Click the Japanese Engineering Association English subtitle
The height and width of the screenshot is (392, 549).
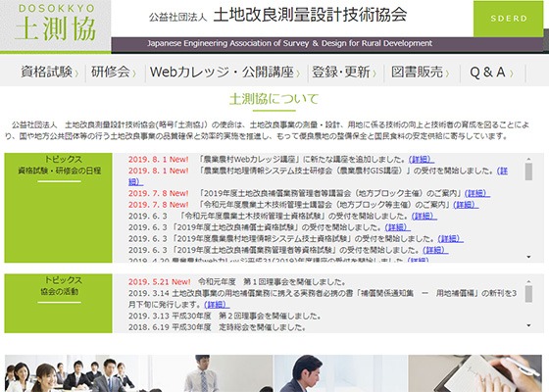point(289,43)
